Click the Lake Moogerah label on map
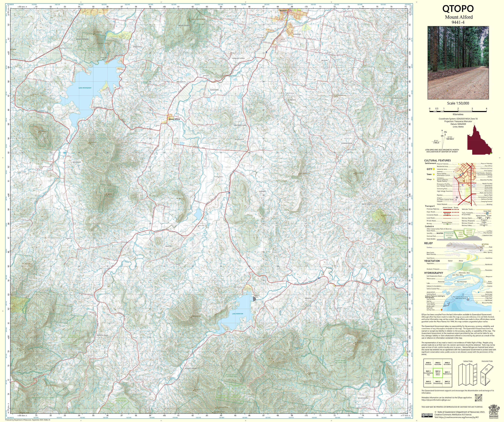The image size is (504, 422). tap(85, 88)
